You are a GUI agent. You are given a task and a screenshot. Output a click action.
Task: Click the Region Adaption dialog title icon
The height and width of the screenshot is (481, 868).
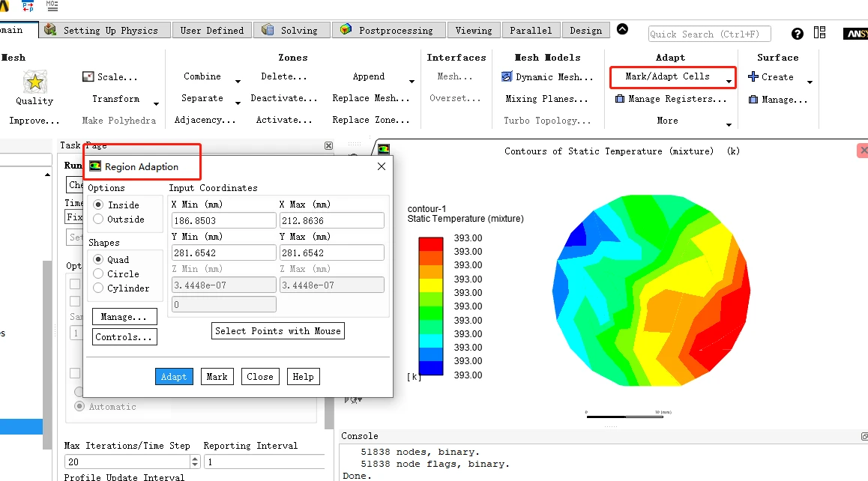click(95, 166)
